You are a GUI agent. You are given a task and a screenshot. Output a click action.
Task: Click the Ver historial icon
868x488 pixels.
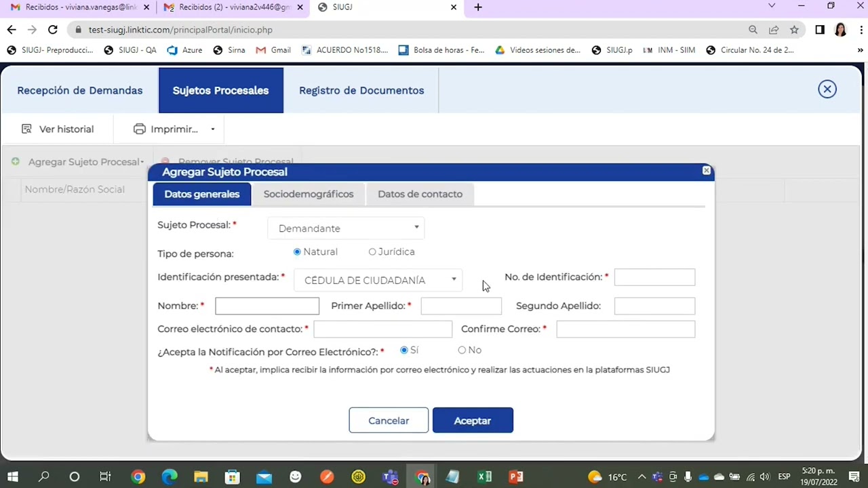click(27, 129)
